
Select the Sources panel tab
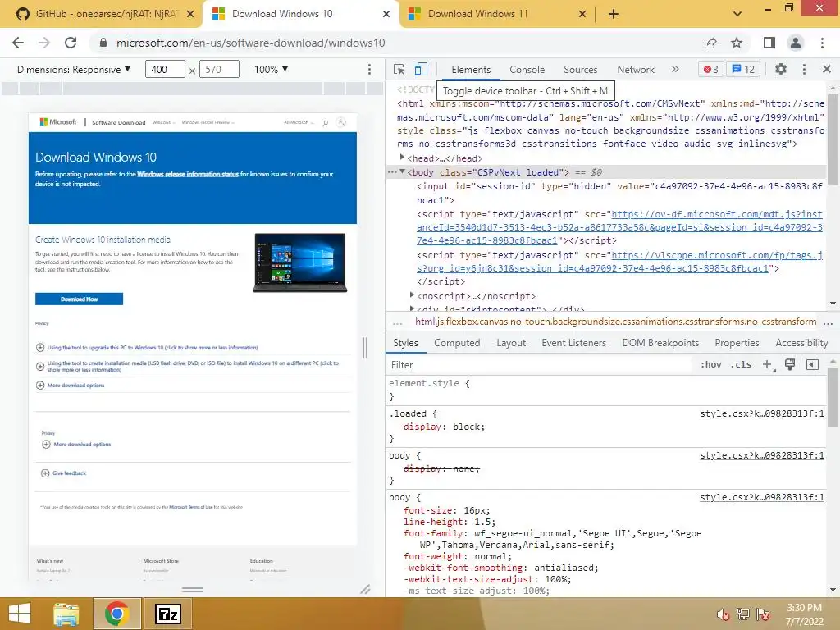pos(580,69)
